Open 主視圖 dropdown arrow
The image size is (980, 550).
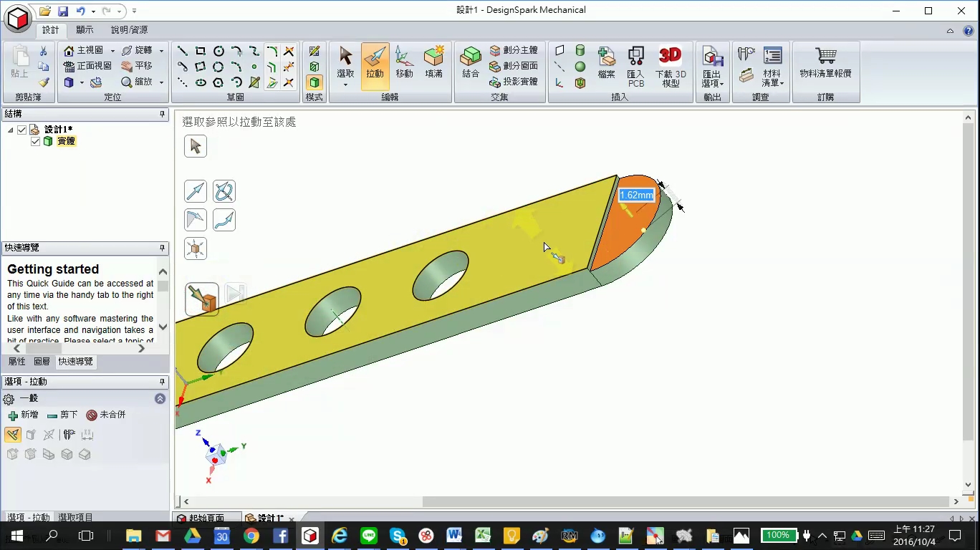(112, 51)
